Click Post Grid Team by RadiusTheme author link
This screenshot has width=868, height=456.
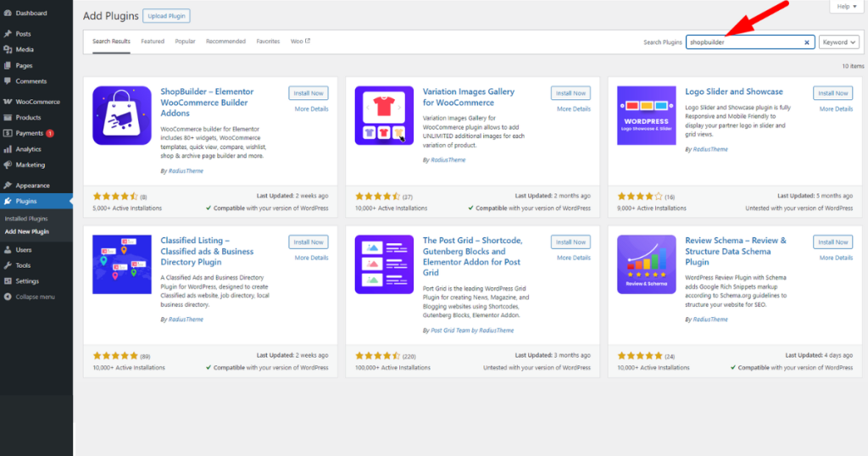point(472,331)
